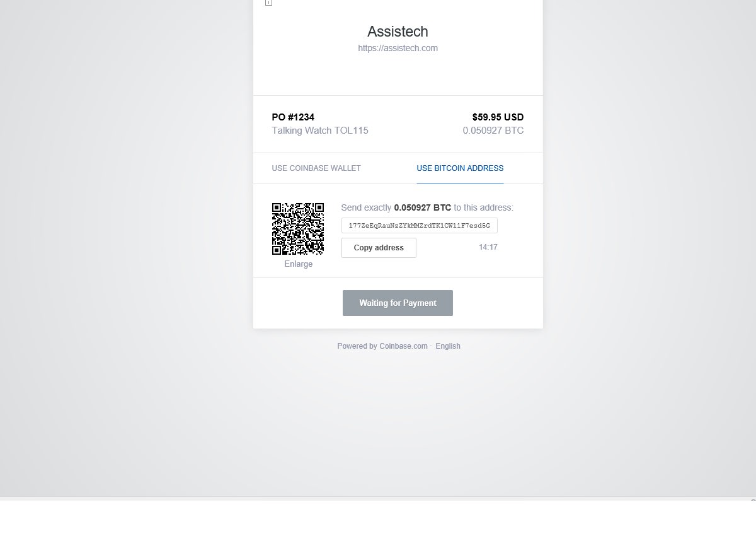This screenshot has width=756, height=536.
Task: Click the small chevron at the bottom-right corner
Action: [x=753, y=501]
